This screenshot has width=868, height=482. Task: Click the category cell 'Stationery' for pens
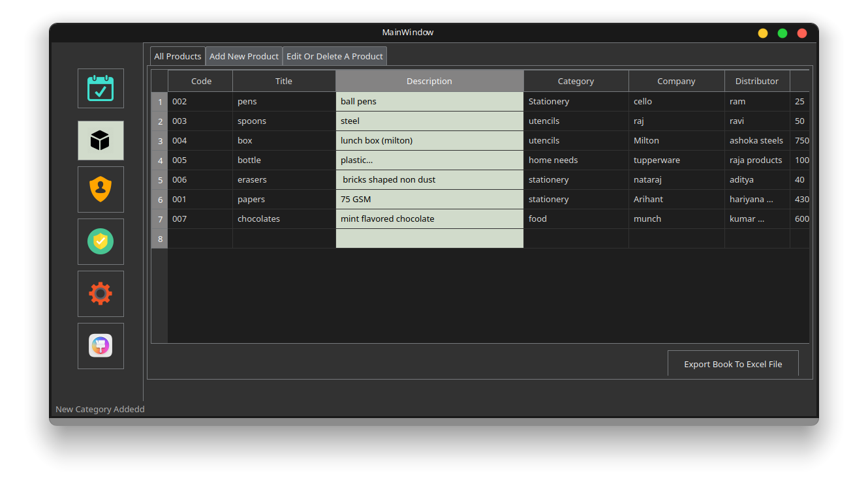(x=576, y=102)
